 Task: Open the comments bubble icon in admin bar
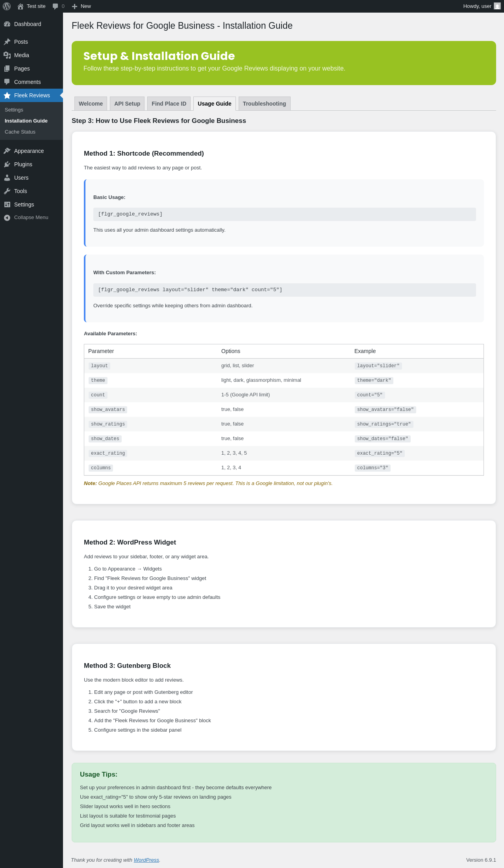(56, 6)
